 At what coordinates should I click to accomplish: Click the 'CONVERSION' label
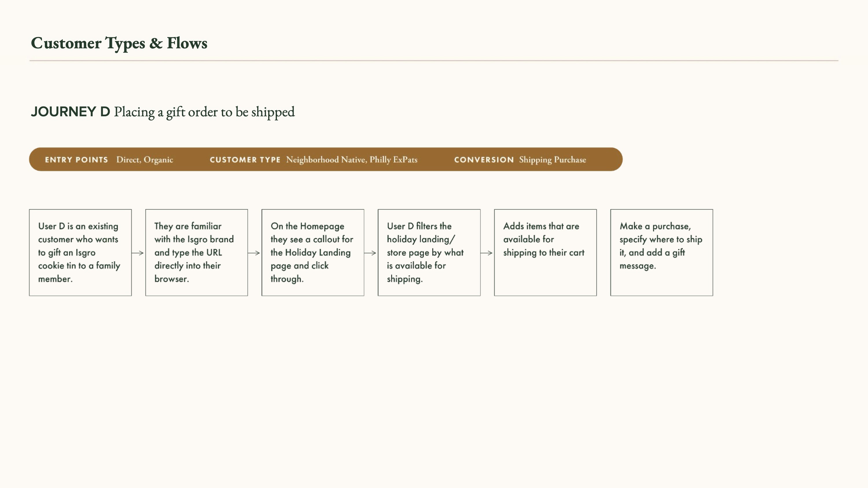pos(484,160)
